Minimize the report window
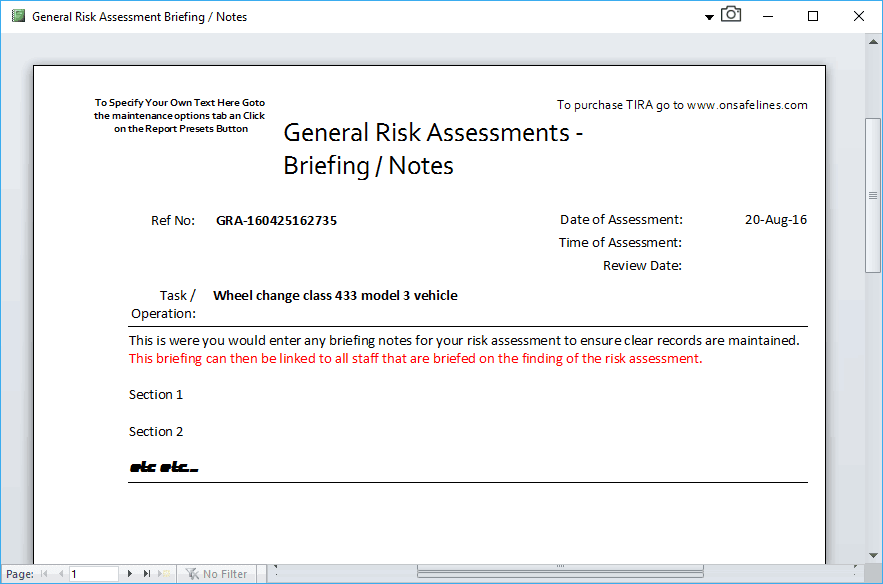Screen dimensions: 883x584 point(768,16)
